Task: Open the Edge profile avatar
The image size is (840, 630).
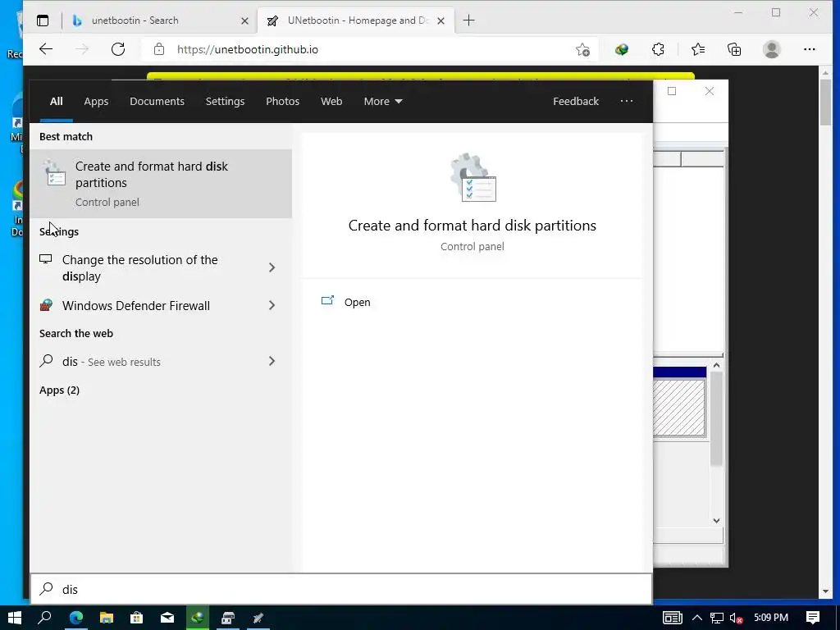Action: [x=771, y=49]
